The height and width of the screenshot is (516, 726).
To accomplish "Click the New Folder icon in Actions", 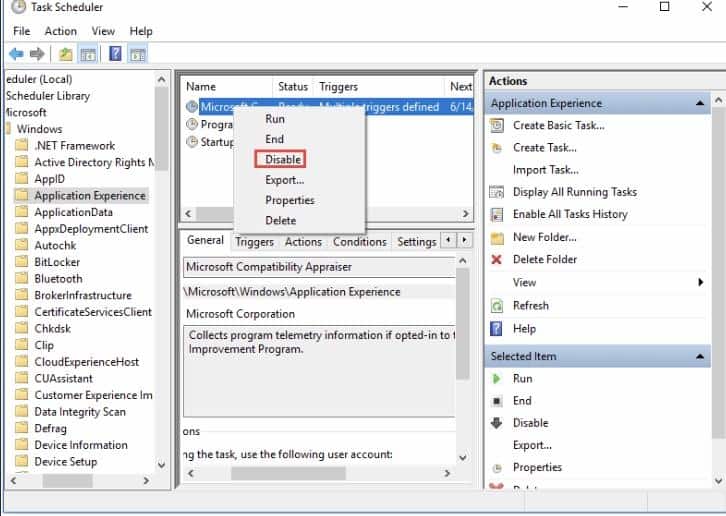I will [497, 238].
